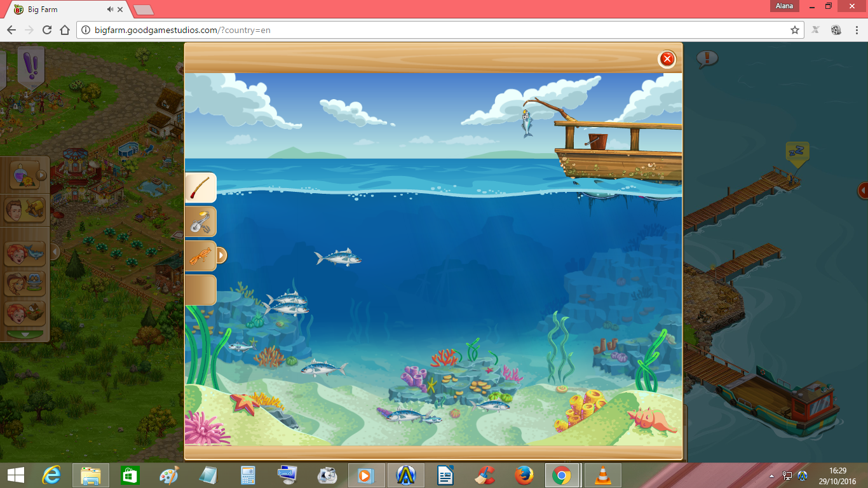Expand arrow beside the fishing line tab
Viewport: 868px width, 488px height.
(x=221, y=255)
